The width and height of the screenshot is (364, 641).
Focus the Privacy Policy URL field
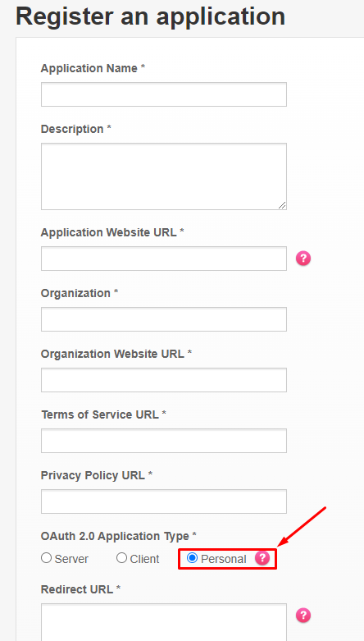pyautogui.click(x=164, y=501)
